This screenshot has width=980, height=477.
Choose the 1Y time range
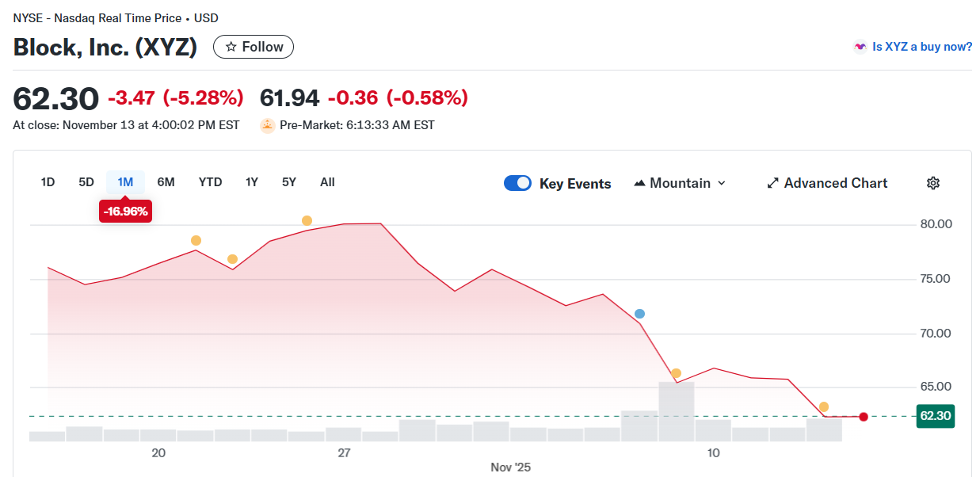pyautogui.click(x=252, y=182)
